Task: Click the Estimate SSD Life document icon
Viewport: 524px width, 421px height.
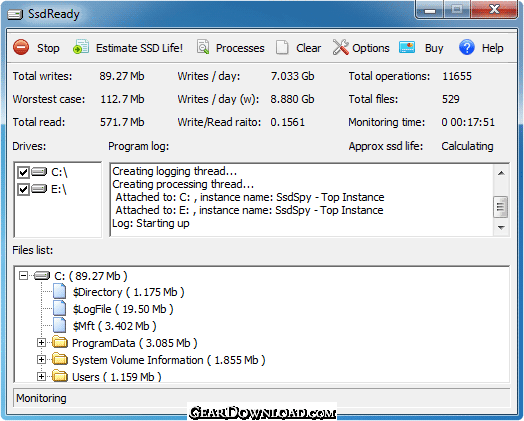Action: 81,47
